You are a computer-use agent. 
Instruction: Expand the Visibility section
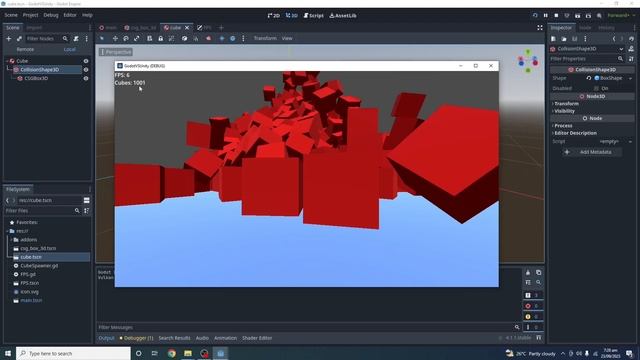[x=564, y=111]
